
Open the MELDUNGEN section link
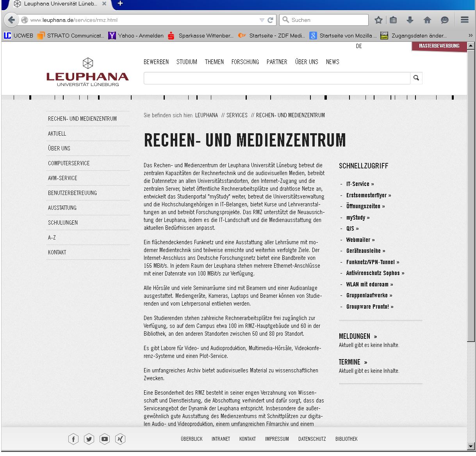(x=358, y=336)
